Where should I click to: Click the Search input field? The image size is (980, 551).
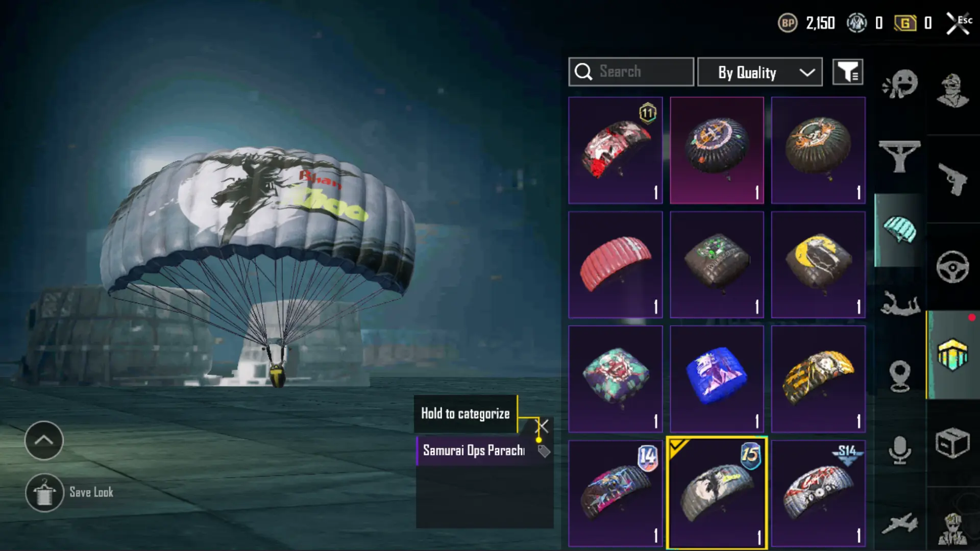[x=631, y=72]
